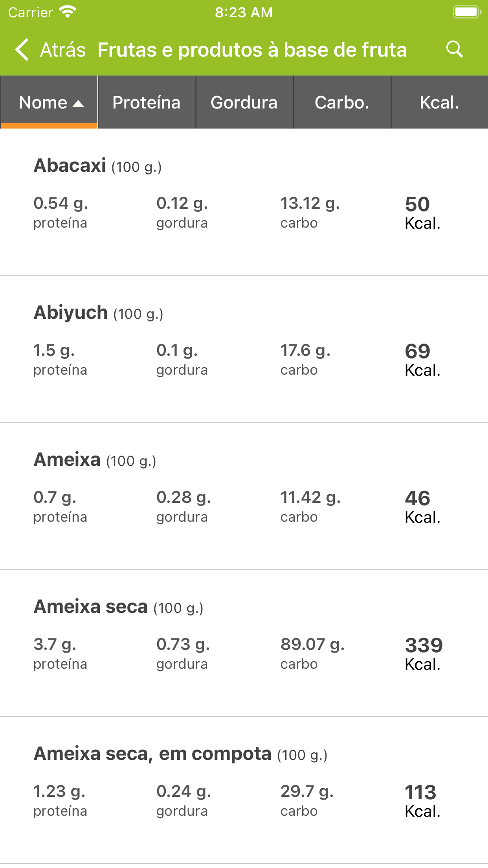Open the Abacaxi food entry
Screen dimensions: 488x868
70,166
